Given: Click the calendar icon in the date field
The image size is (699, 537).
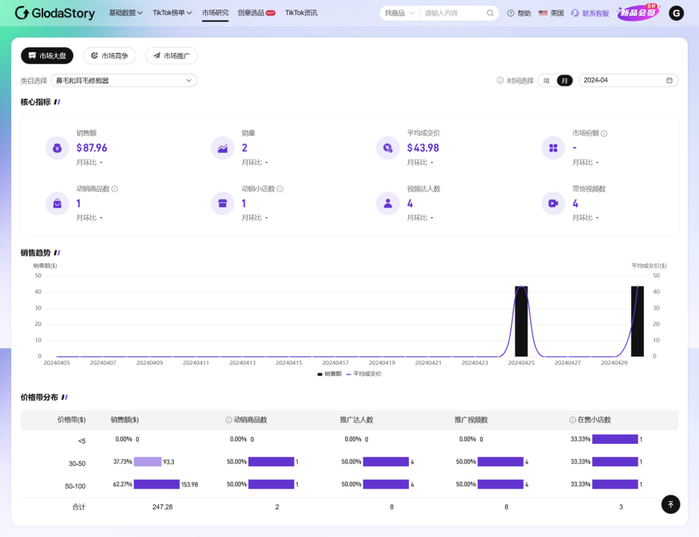Looking at the screenshot, I should tap(670, 80).
